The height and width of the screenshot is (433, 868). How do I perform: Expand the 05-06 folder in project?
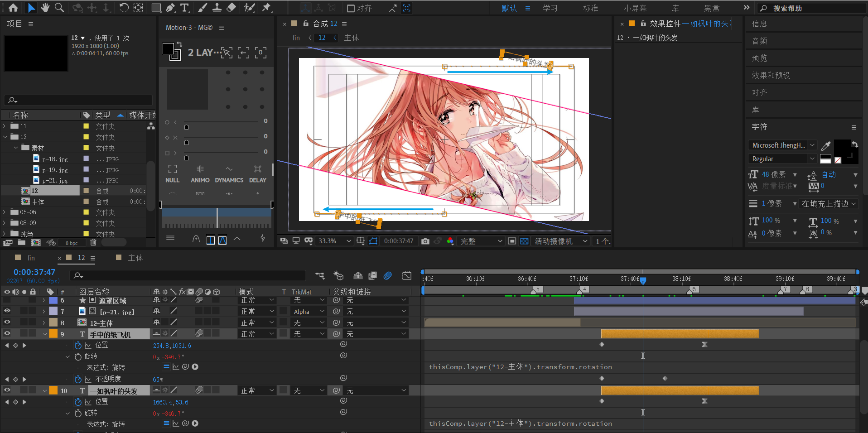(x=5, y=212)
